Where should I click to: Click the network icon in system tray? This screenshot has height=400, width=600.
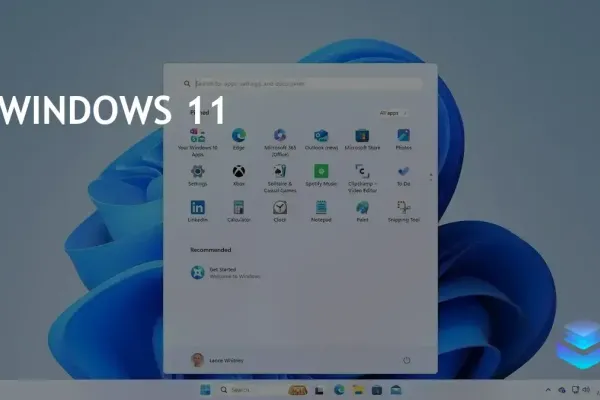pos(575,390)
